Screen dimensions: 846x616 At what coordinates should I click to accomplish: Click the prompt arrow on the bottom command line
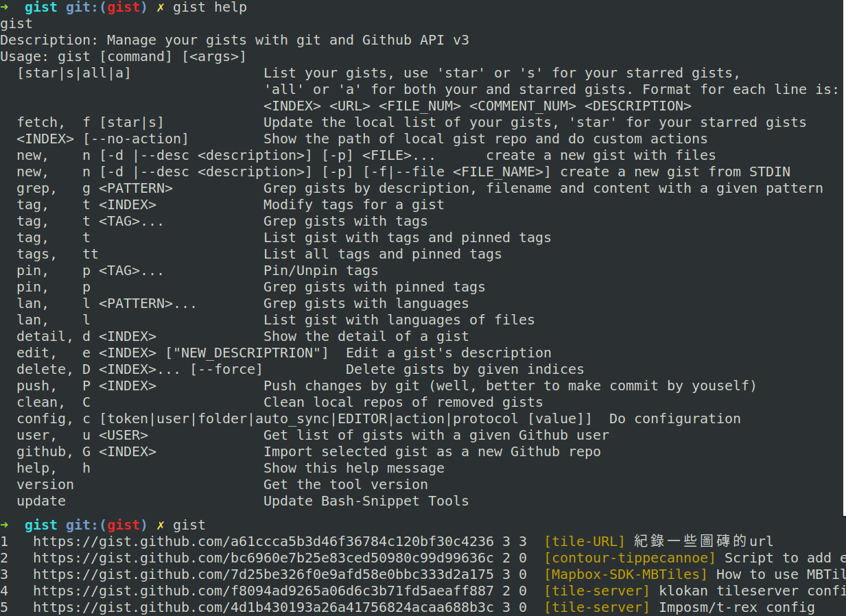tap(5, 525)
